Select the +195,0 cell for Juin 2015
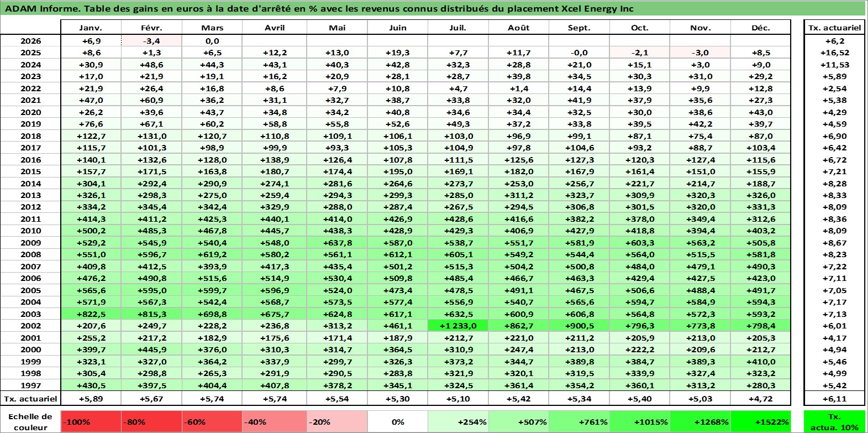Viewport: 868px width, 433px height. coord(398,171)
